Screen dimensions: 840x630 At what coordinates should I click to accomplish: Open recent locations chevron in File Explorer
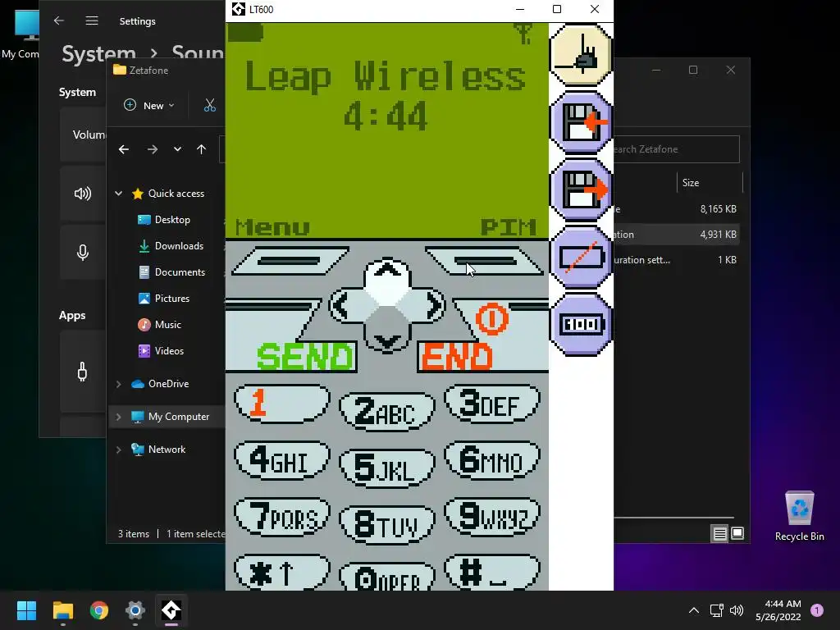pos(177,149)
